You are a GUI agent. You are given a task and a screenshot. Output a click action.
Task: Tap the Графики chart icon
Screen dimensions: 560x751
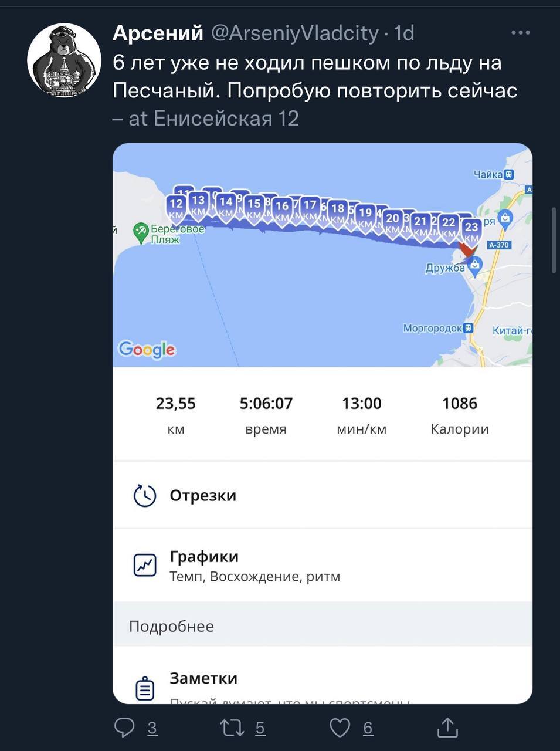pos(145,565)
